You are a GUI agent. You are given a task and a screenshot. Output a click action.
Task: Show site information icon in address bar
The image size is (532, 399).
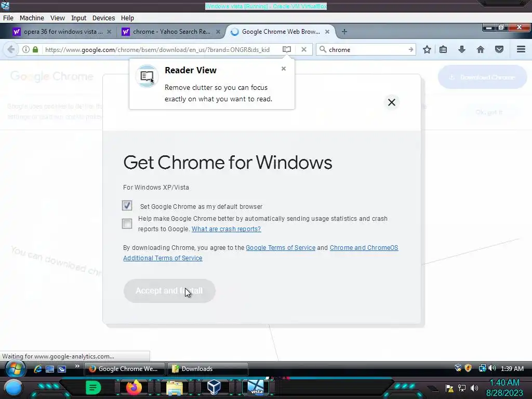click(26, 49)
